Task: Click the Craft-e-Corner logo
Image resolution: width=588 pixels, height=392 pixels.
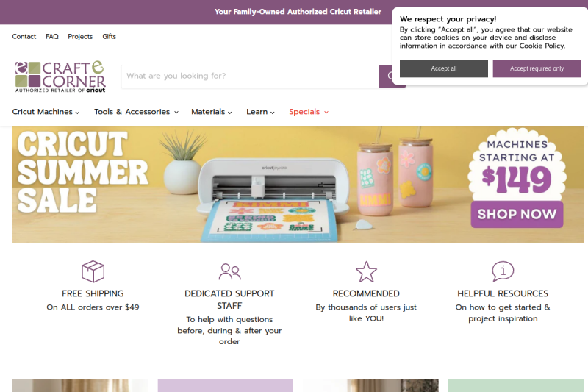Action: 60,76
